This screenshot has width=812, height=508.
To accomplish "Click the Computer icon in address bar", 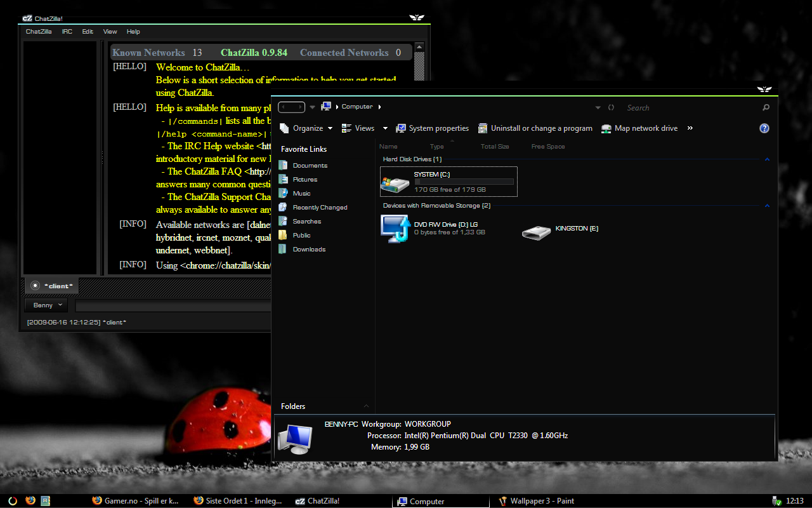I will pyautogui.click(x=326, y=107).
